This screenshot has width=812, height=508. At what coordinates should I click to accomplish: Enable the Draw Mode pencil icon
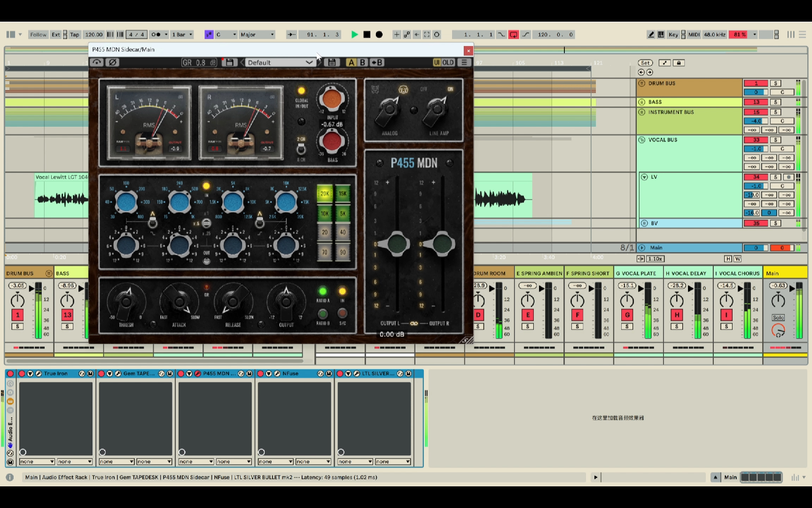[651, 34]
